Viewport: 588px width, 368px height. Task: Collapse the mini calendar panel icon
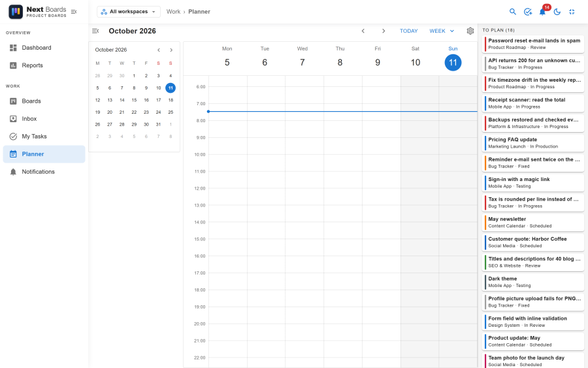[x=95, y=31]
